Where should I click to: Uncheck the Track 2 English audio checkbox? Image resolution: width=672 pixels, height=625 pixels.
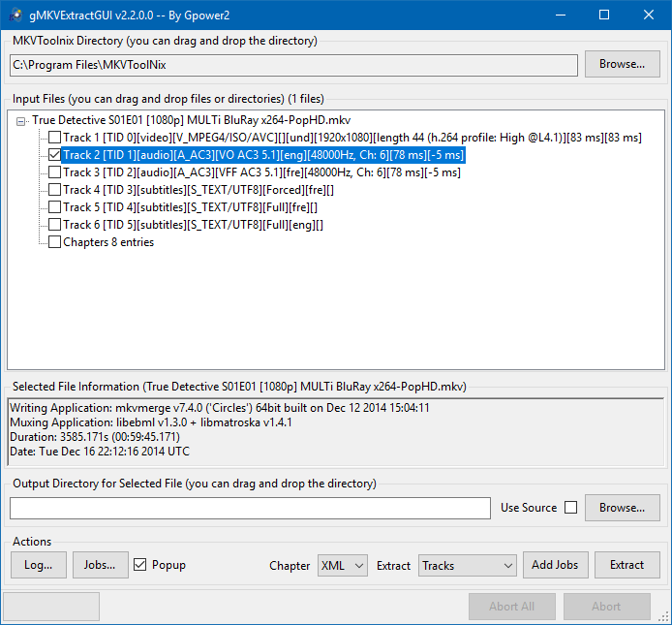coord(54,155)
